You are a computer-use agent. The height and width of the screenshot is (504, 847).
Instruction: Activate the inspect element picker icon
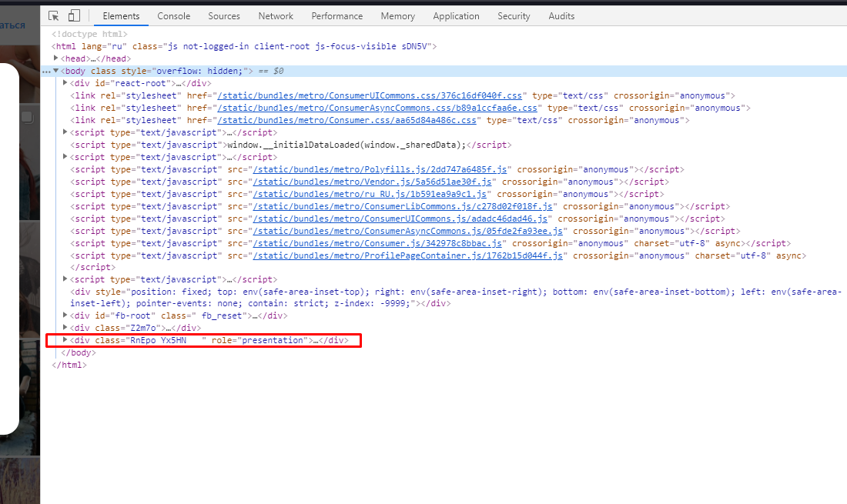[x=53, y=16]
